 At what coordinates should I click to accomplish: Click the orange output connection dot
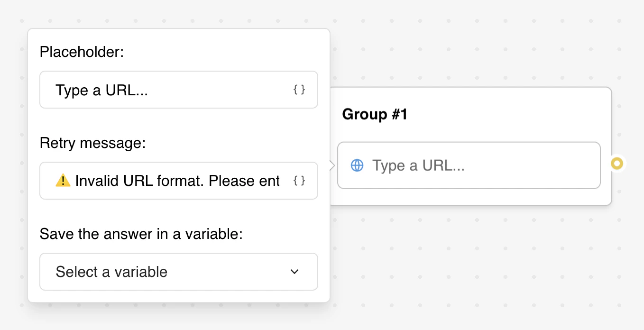tap(618, 164)
